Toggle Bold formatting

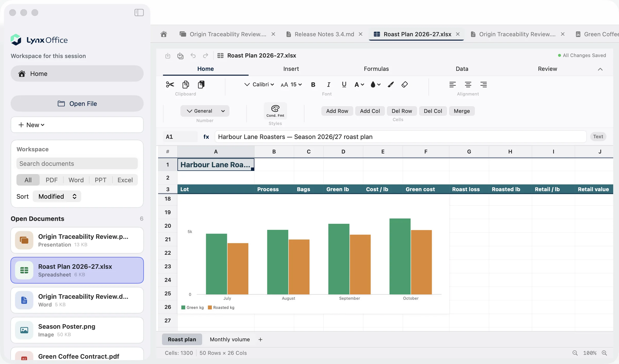click(x=313, y=85)
